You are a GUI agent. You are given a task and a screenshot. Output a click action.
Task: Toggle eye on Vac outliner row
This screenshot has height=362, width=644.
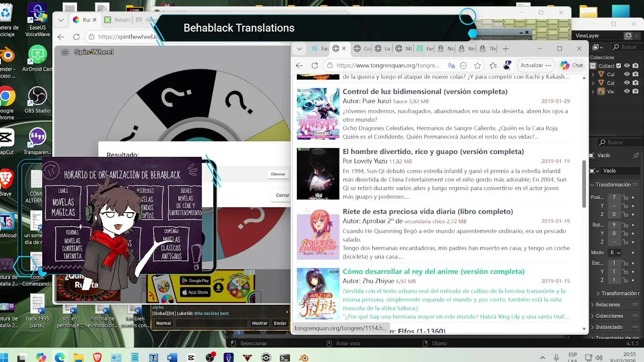(627, 92)
